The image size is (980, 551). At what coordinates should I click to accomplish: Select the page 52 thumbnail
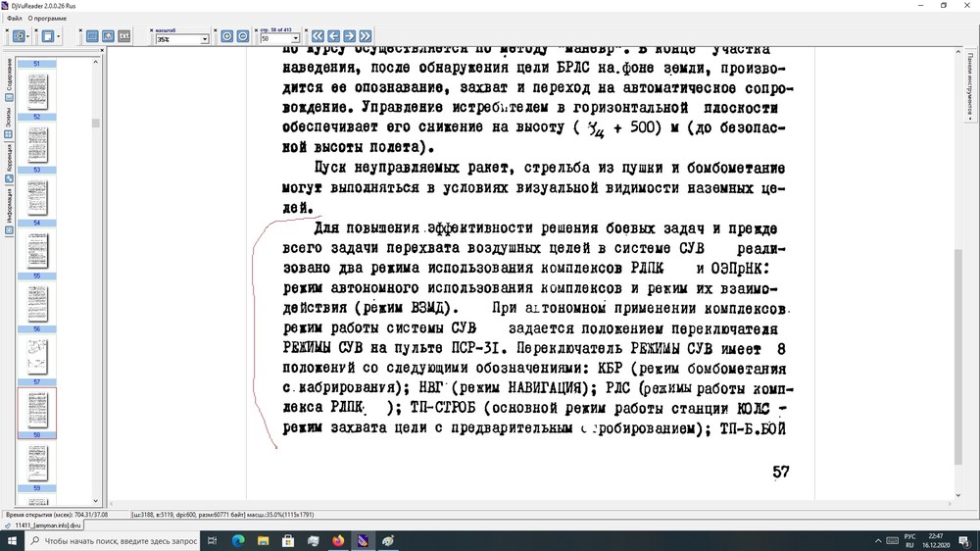(37, 94)
